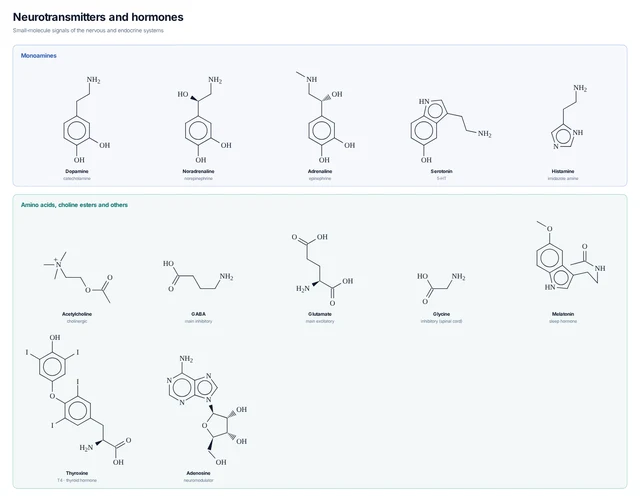
Task: Click the 'Glutamate' name label
Action: pyautogui.click(x=320, y=314)
